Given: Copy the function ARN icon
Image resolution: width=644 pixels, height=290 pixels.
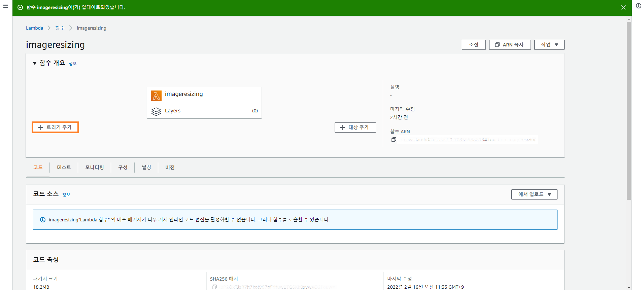Looking at the screenshot, I should (x=394, y=140).
